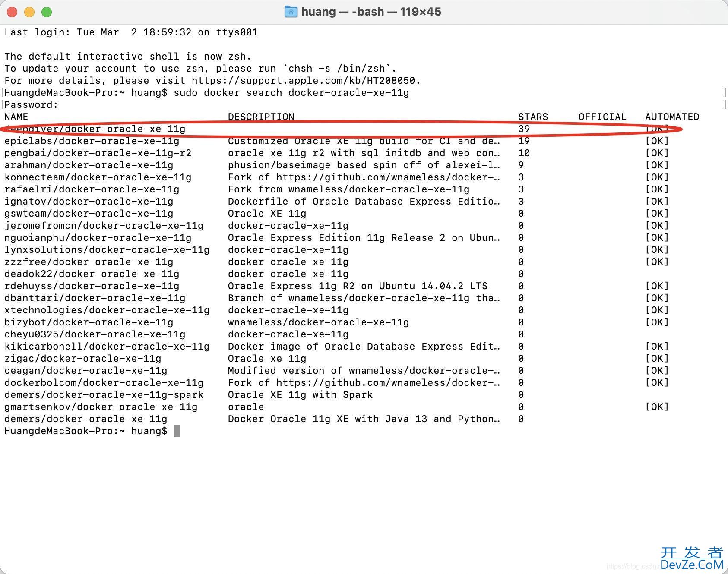Screen dimensions: 728x574
Task: Click 'nguoianphu/docker-oracle-xe-11g' image name
Action: pyautogui.click(x=98, y=237)
